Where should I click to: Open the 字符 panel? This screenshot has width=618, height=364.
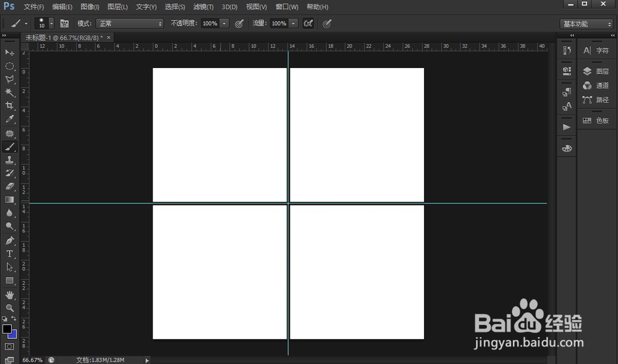click(x=596, y=51)
